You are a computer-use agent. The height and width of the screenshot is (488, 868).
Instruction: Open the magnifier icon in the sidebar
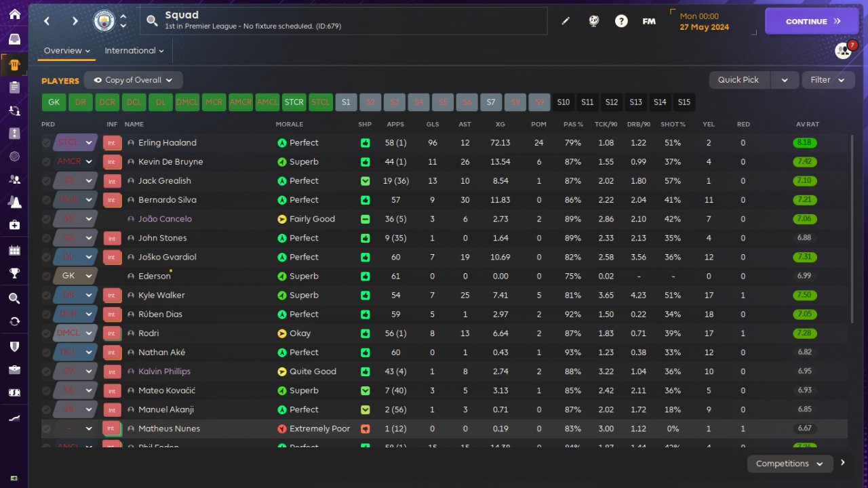(14, 298)
